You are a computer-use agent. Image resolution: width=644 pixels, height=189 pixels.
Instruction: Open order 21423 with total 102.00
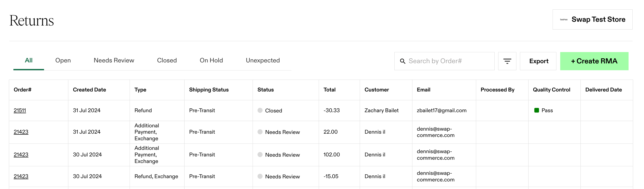(x=21, y=155)
